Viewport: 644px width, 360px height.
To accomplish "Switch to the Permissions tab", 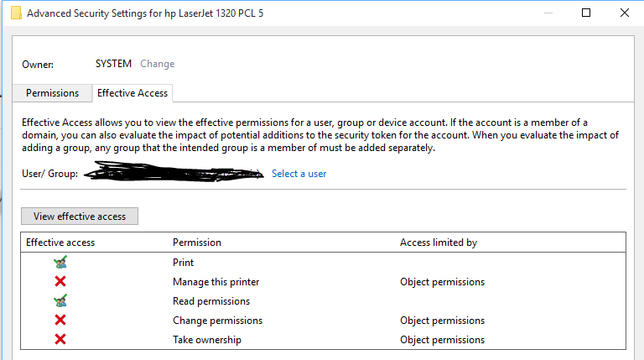I will click(x=52, y=93).
